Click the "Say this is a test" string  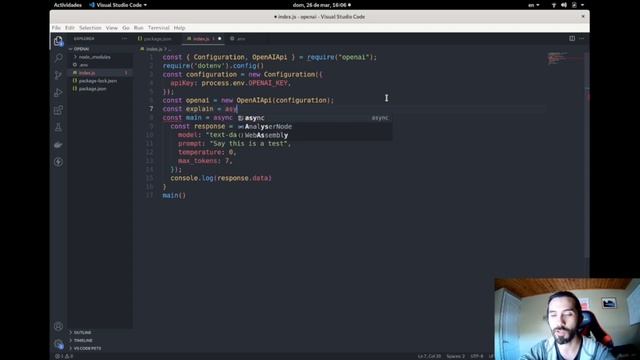coord(249,144)
